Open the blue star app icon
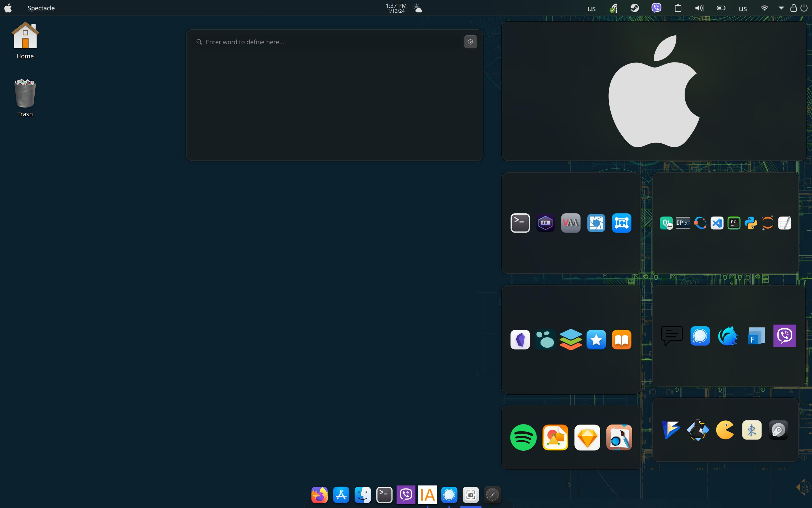The height and width of the screenshot is (508, 812). [596, 339]
